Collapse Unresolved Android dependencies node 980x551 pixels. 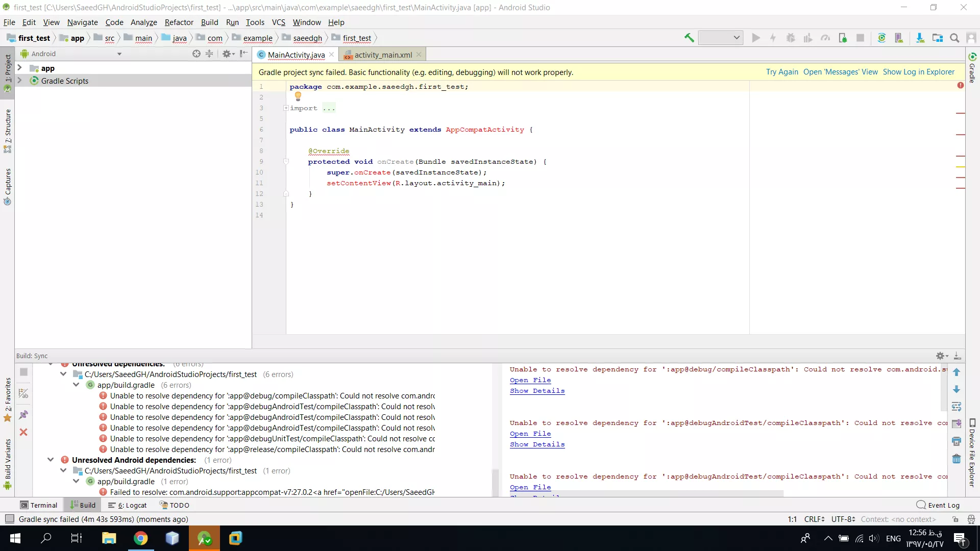point(51,460)
